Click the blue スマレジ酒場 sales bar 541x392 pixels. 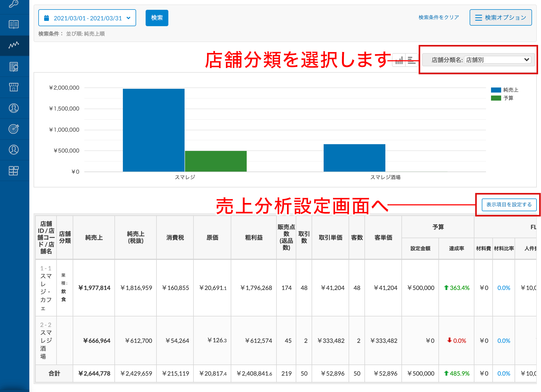coord(354,158)
